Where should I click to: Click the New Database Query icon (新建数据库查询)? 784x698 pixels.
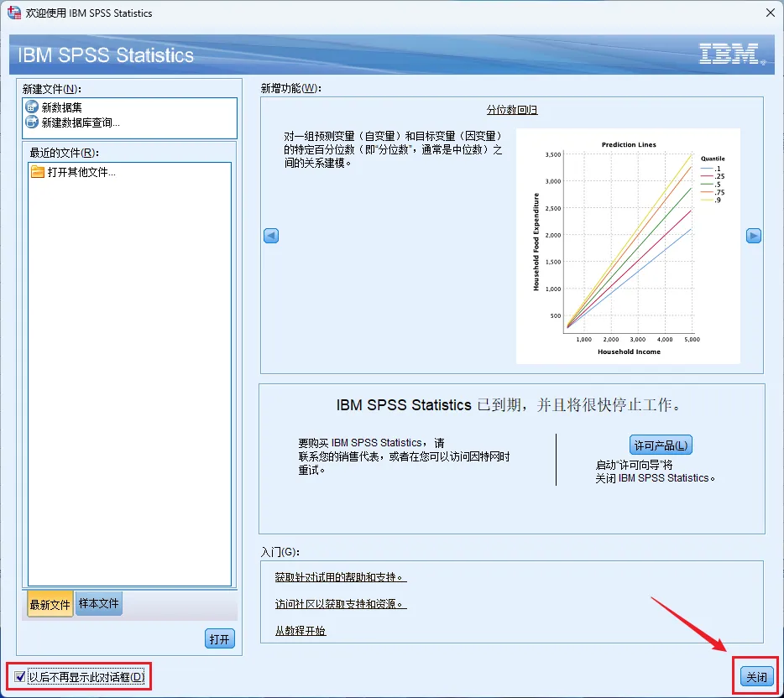(32, 122)
